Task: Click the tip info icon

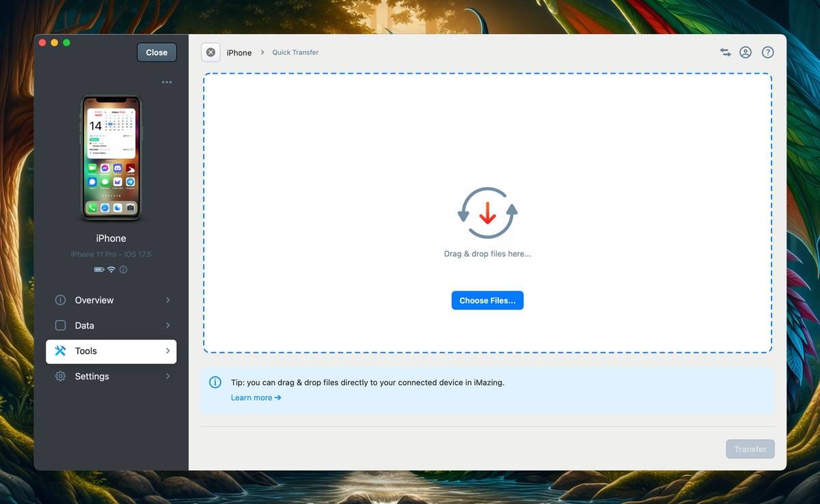Action: (x=215, y=382)
